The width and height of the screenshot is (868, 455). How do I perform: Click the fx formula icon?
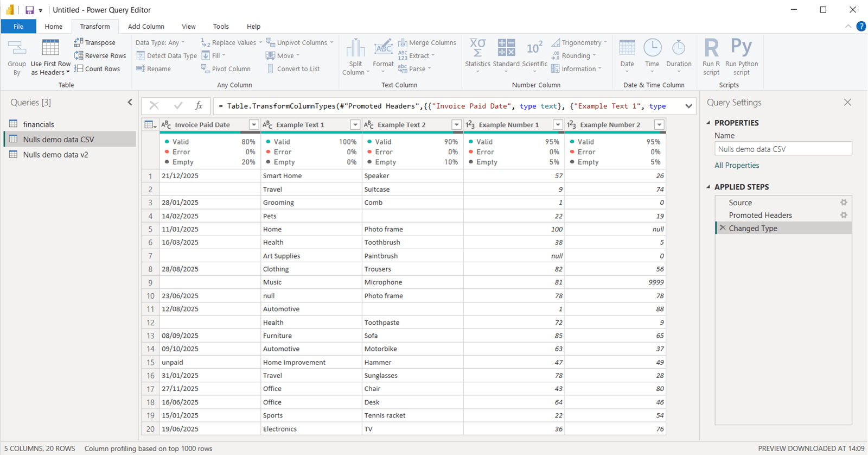[199, 106]
